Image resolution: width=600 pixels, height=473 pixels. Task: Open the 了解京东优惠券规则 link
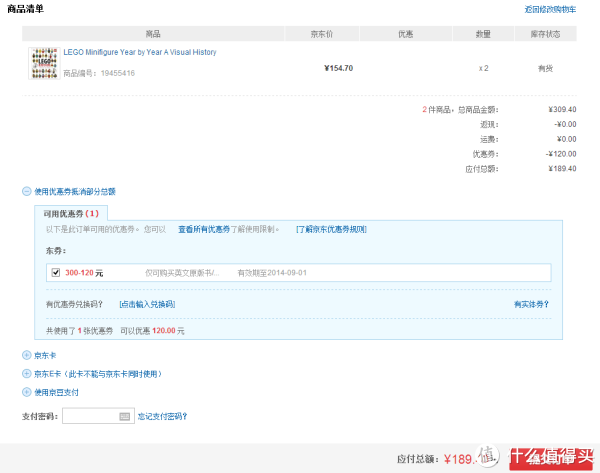click(331, 229)
